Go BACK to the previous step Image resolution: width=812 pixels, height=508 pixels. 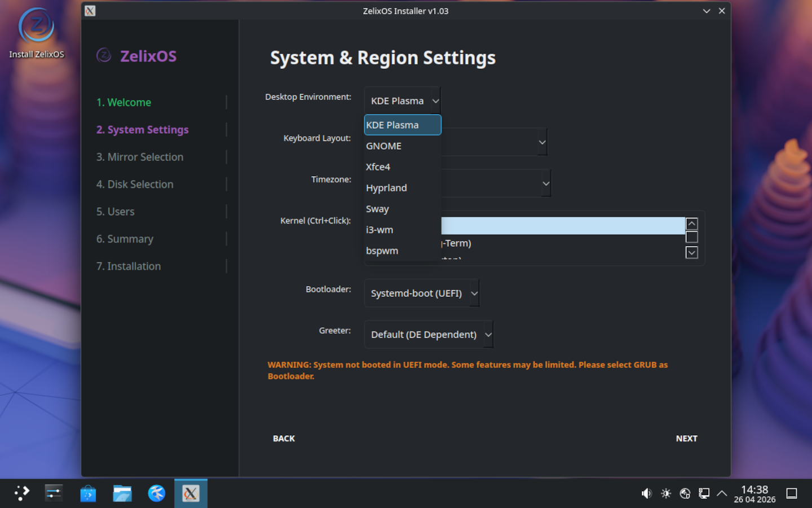284,439
